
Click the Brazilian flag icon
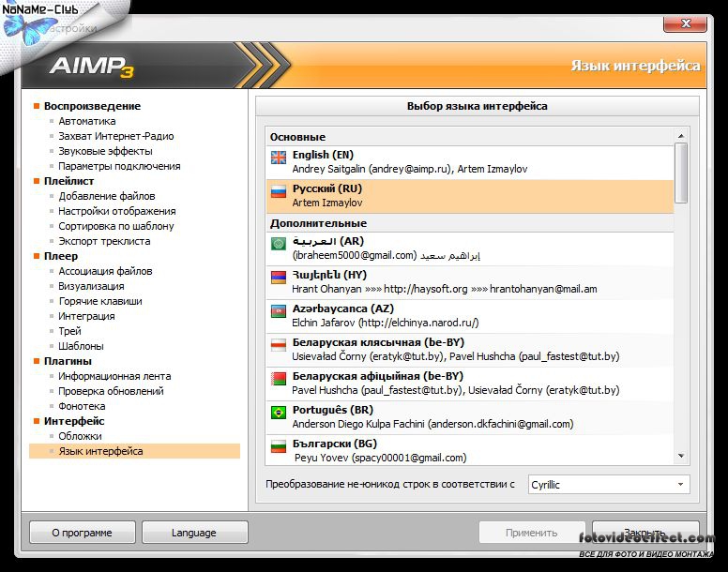point(279,413)
